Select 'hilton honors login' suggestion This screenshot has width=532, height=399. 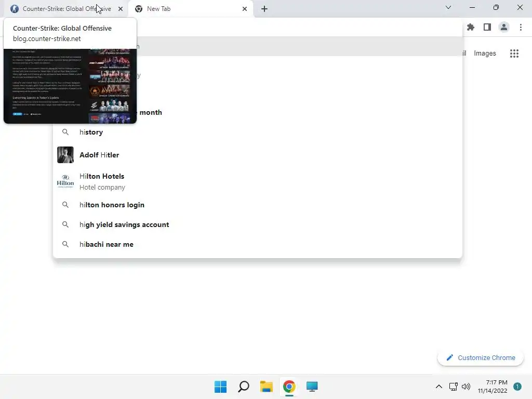(258, 205)
